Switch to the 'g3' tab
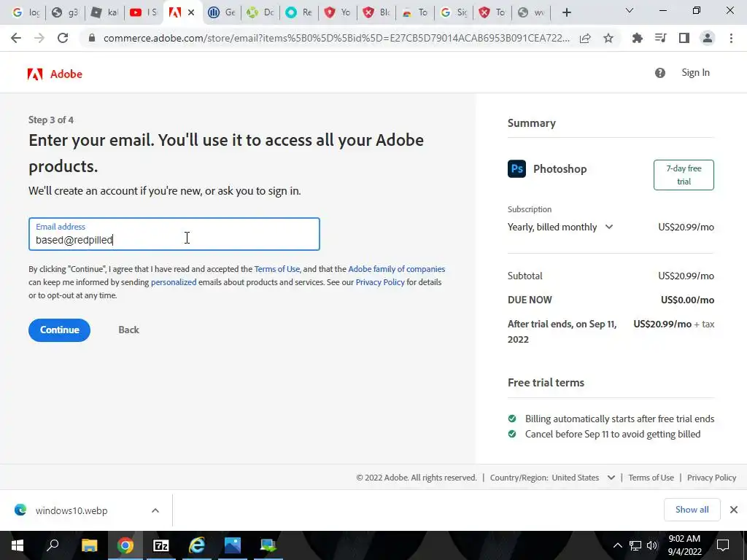The image size is (747, 560). (x=65, y=12)
